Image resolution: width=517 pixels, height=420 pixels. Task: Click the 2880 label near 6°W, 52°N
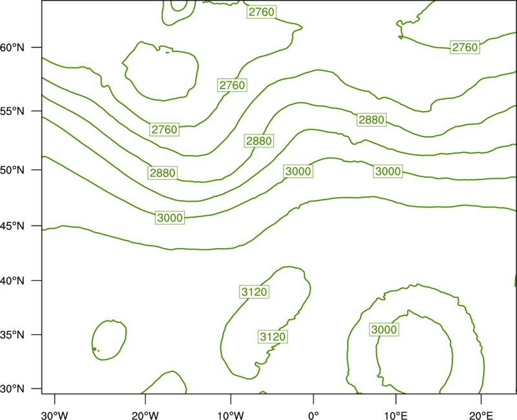pos(259,141)
